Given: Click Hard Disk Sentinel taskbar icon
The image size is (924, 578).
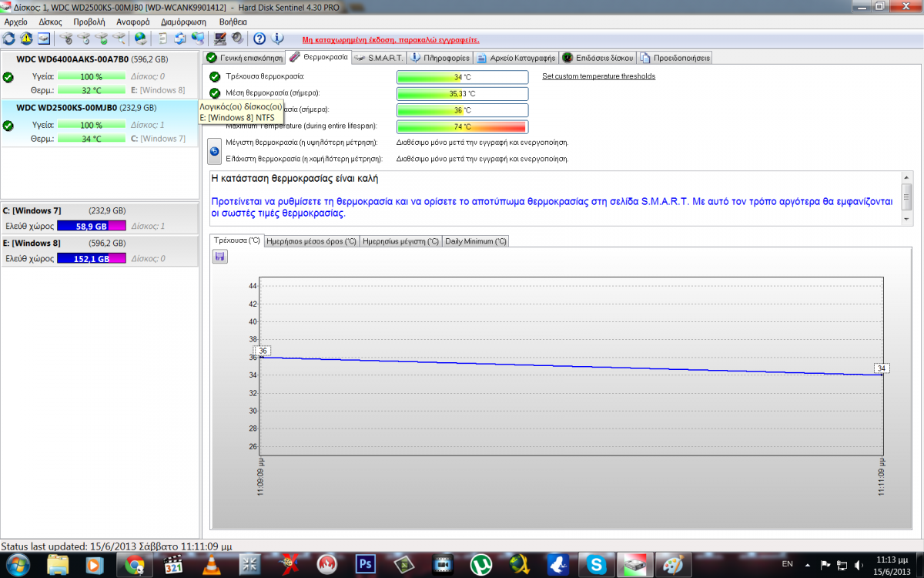Looking at the screenshot, I should [636, 565].
